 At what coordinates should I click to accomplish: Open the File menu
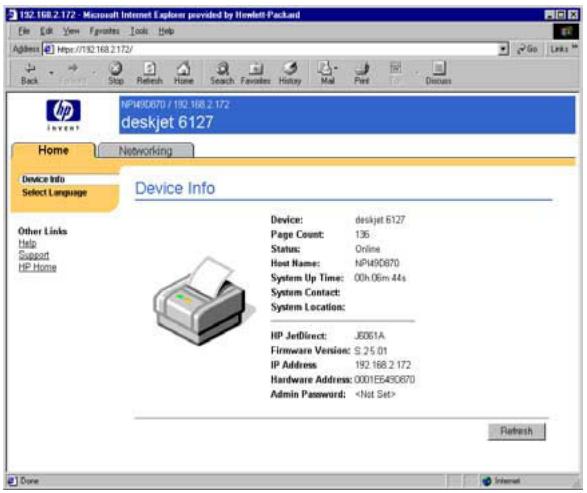[24, 31]
